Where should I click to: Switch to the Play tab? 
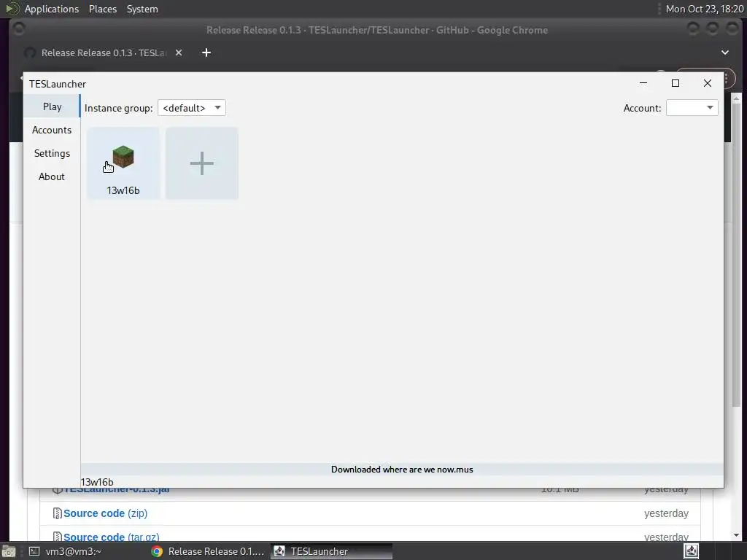click(x=52, y=106)
